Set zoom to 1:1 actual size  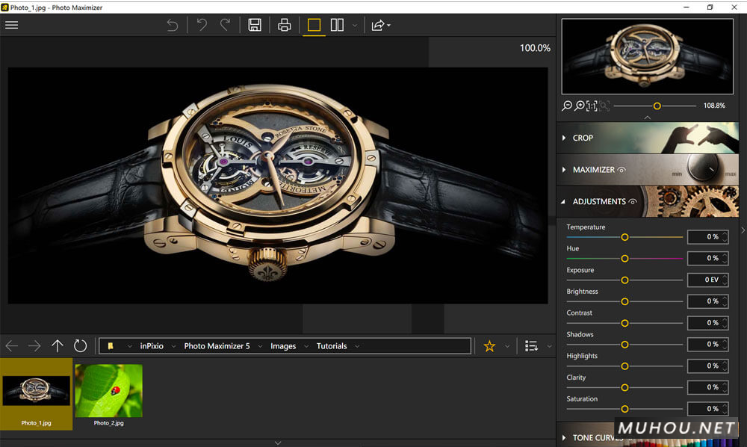pyautogui.click(x=592, y=106)
